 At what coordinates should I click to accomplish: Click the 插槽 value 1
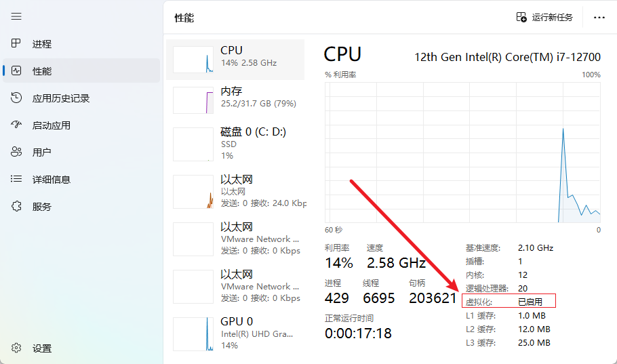pos(520,261)
